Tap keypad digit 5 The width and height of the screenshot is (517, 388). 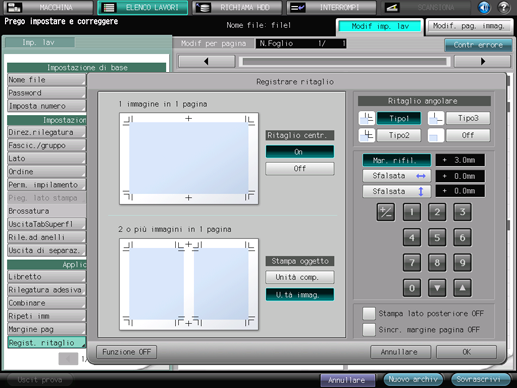pyautogui.click(x=437, y=237)
